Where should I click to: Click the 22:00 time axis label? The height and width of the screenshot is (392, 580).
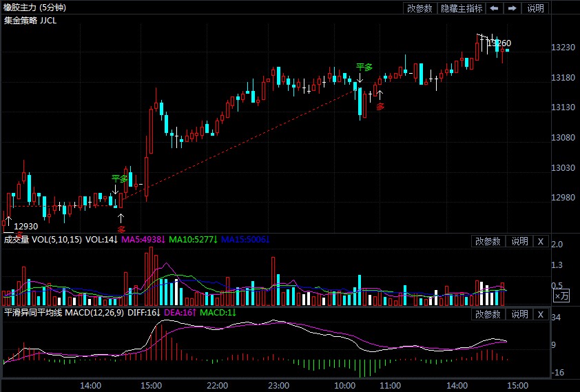218,386
